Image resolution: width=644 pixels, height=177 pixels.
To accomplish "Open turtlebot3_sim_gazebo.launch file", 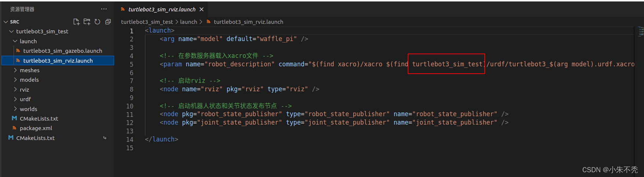I will click(x=58, y=51).
